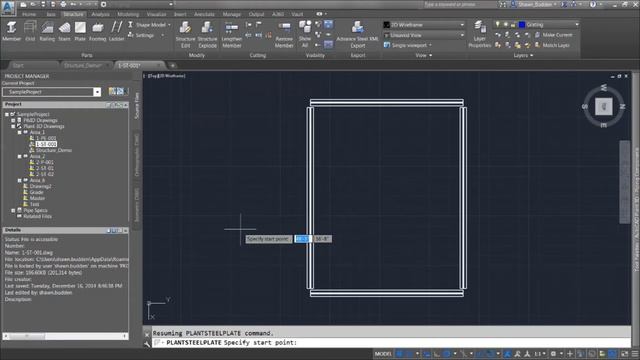The width and height of the screenshot is (640, 360).
Task: Open the Source Files side tab
Action: click(137, 105)
